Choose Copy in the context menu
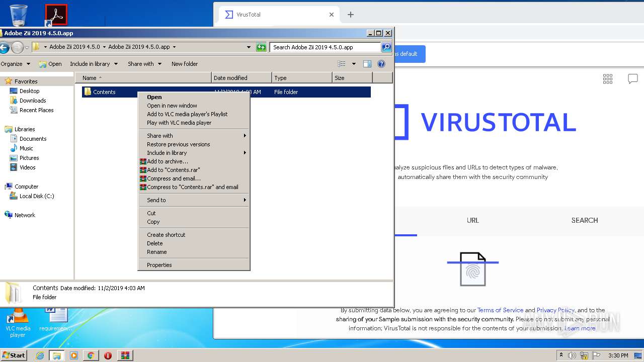This screenshot has height=362, width=644. [x=194, y=222]
